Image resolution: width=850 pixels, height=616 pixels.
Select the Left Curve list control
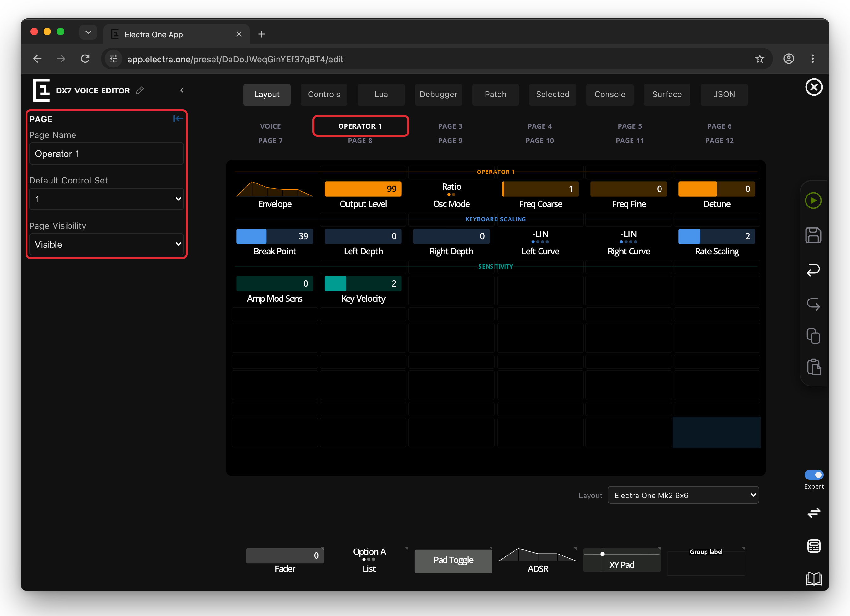coord(540,242)
